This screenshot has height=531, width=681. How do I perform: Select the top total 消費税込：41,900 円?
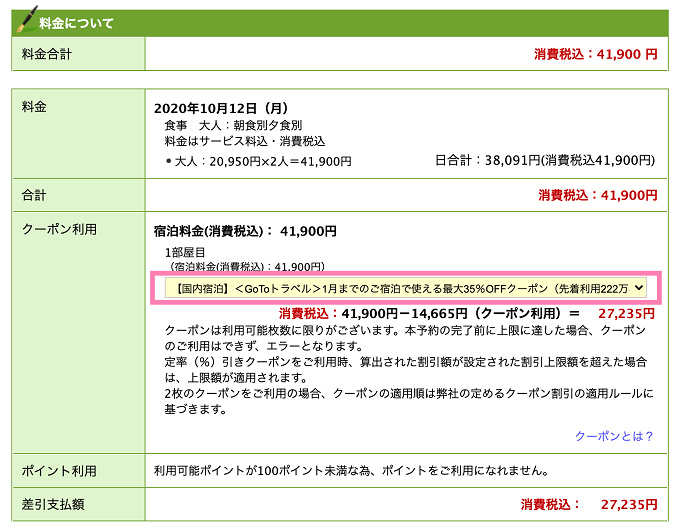tap(595, 54)
